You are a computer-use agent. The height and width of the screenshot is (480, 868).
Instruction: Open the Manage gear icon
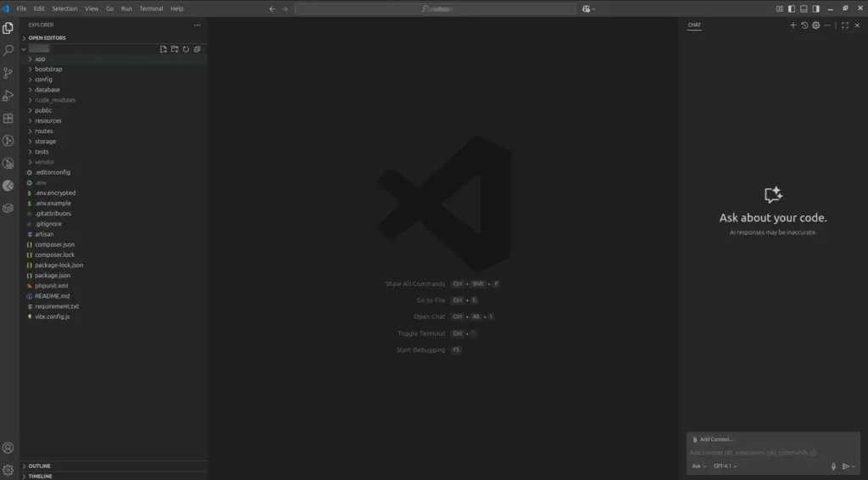[8, 471]
